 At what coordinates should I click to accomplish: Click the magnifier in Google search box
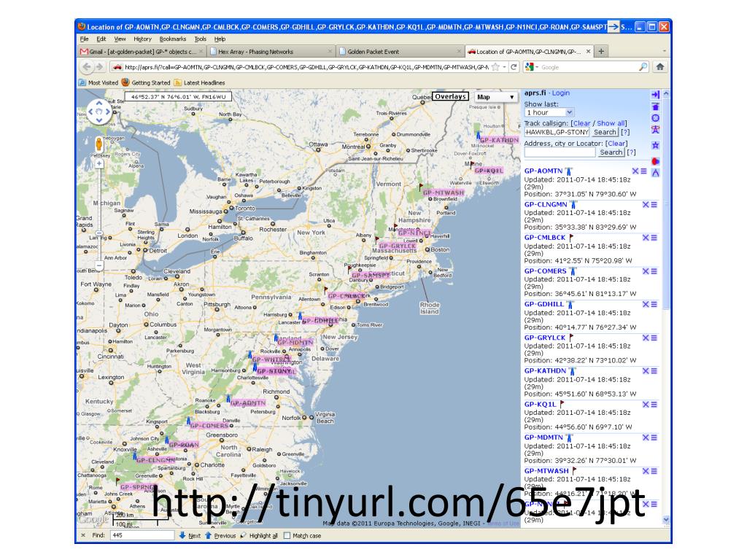click(x=643, y=66)
